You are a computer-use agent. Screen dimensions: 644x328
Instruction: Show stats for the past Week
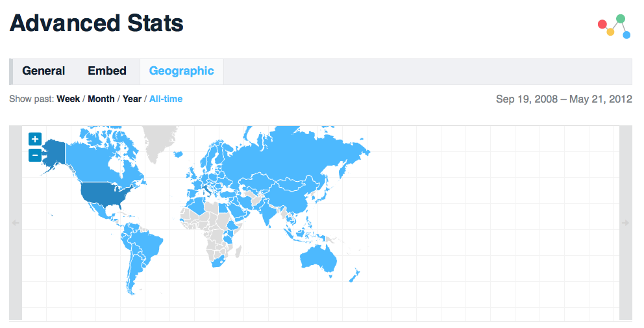[x=68, y=99]
